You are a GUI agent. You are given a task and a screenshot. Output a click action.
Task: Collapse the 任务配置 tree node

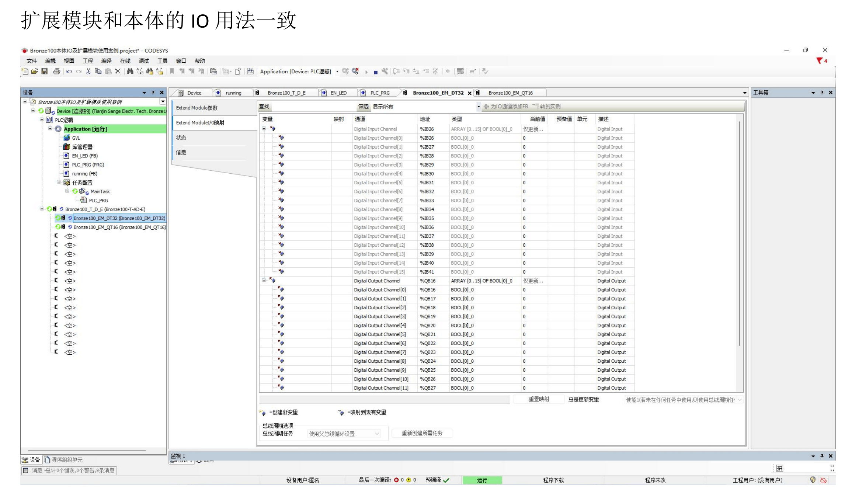click(x=59, y=182)
